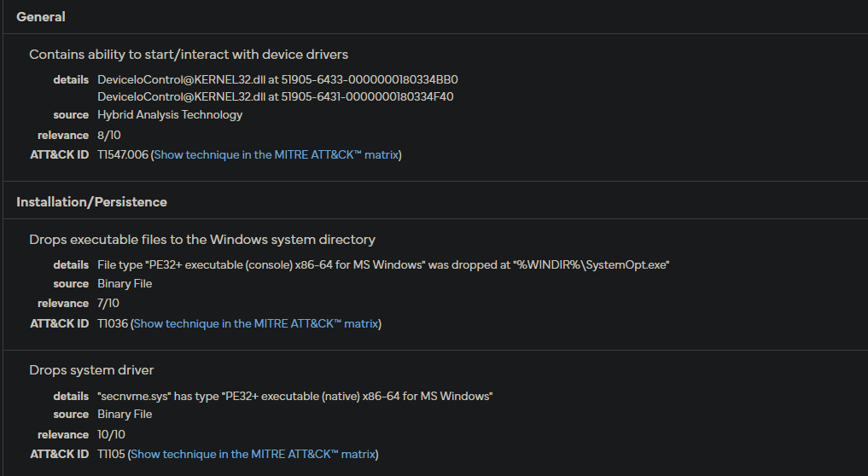Image resolution: width=868 pixels, height=476 pixels.
Task: Click the 8/10 relevance value
Action: 110,135
